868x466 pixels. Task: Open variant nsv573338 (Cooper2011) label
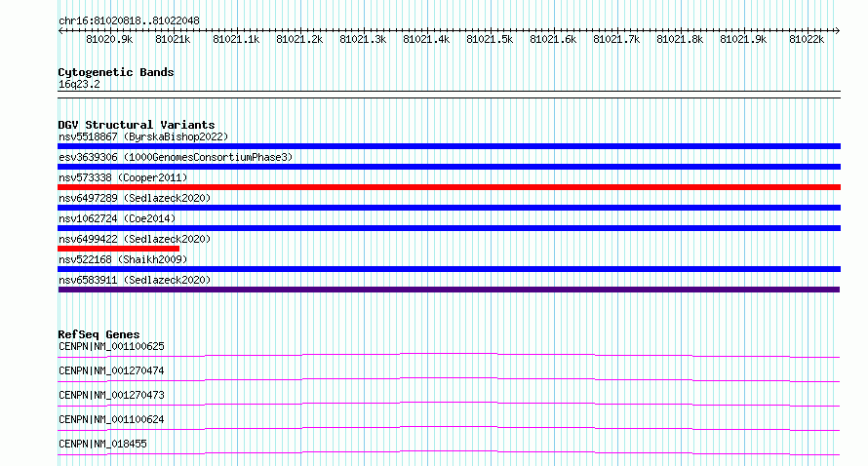pos(123,177)
